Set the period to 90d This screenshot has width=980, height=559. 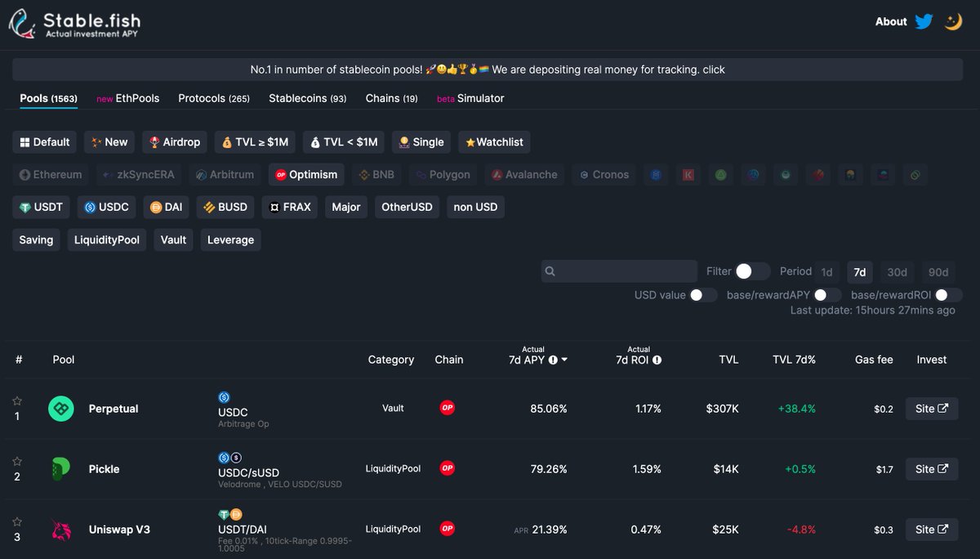pyautogui.click(x=938, y=272)
